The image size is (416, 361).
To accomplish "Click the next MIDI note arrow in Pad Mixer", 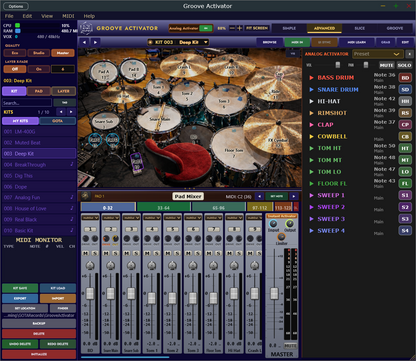I will click(x=294, y=196).
